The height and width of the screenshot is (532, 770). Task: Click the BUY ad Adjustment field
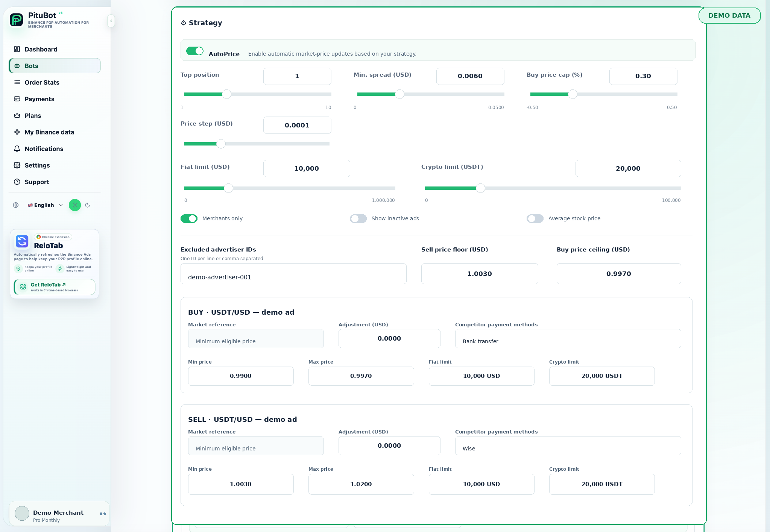[x=389, y=338]
